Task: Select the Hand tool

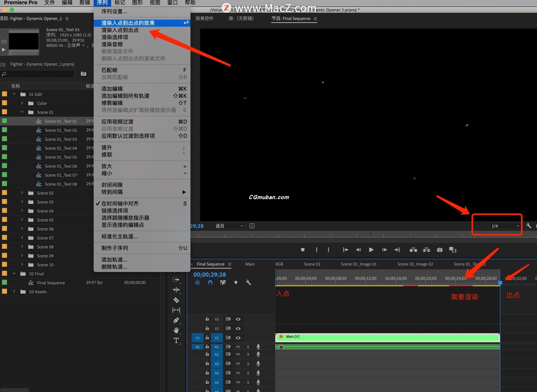Action: 176,330
